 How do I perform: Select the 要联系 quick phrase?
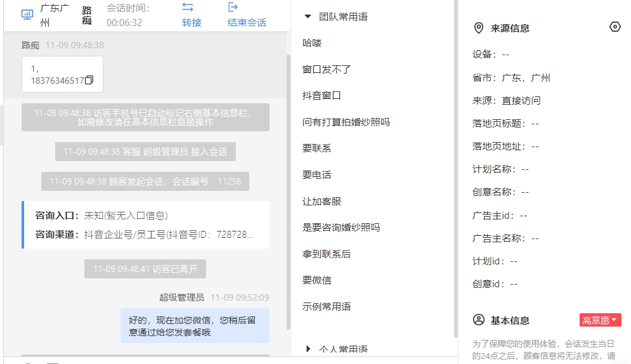pyautogui.click(x=316, y=148)
